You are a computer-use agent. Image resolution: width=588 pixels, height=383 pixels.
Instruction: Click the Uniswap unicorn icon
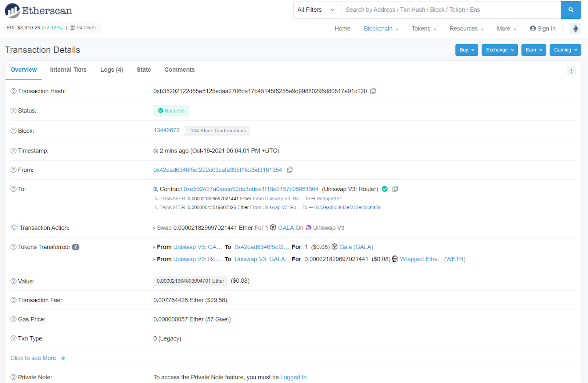click(308, 228)
